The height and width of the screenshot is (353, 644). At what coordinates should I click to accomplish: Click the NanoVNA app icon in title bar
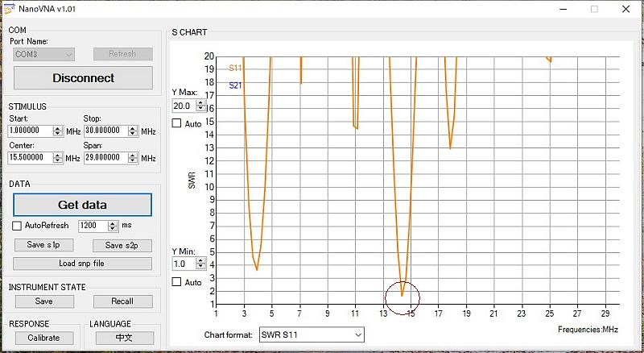click(9, 8)
